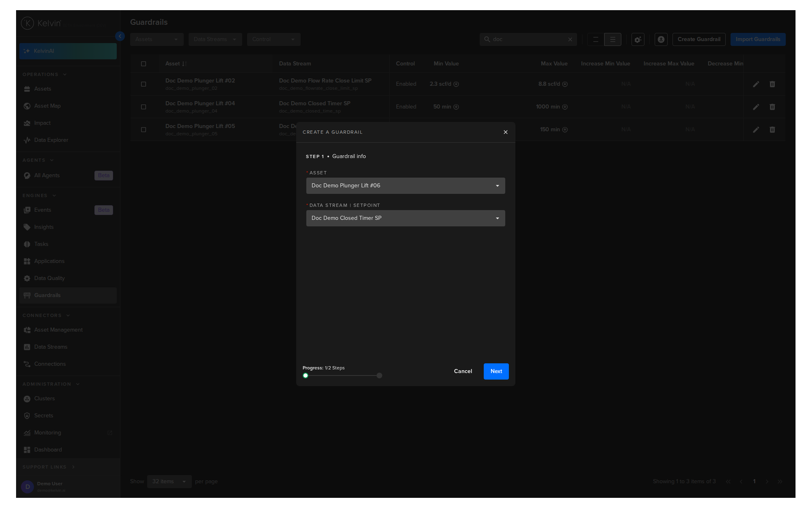Delete Doc Demo Plunger Lift #04 guardrail
Viewport: 812px width, 508px height.
point(772,107)
